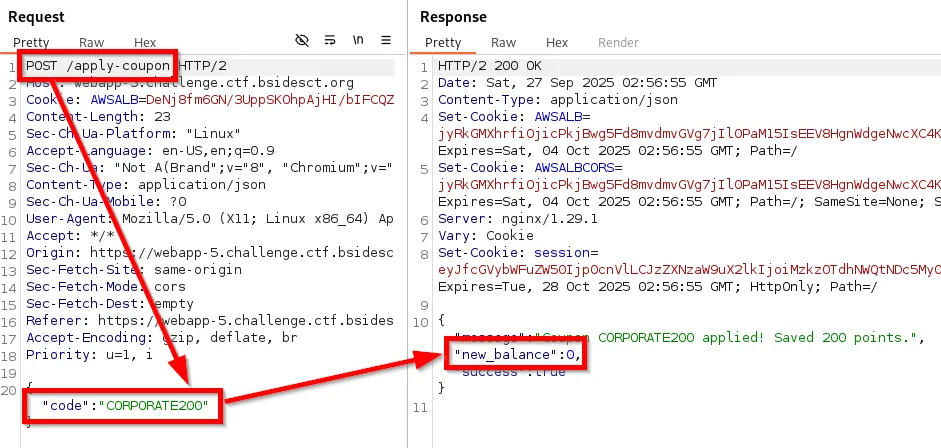Toggle the \n non-printable characters icon
This screenshot has width=941, height=448.
coord(357,41)
